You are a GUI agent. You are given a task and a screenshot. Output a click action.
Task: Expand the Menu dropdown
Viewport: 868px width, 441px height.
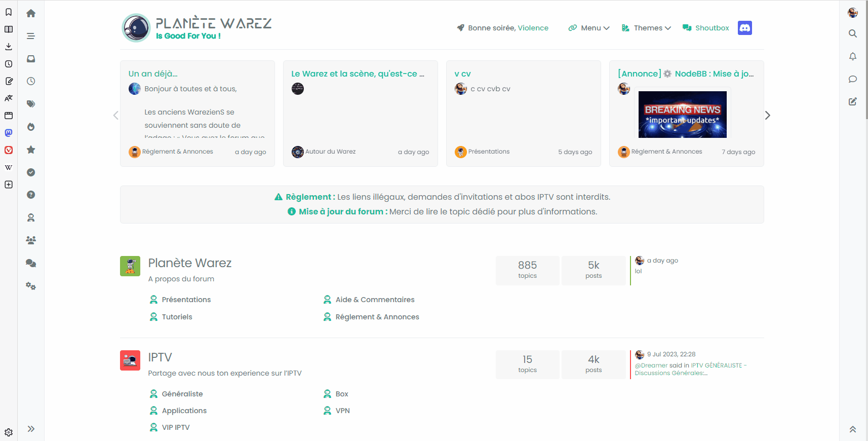tap(589, 28)
